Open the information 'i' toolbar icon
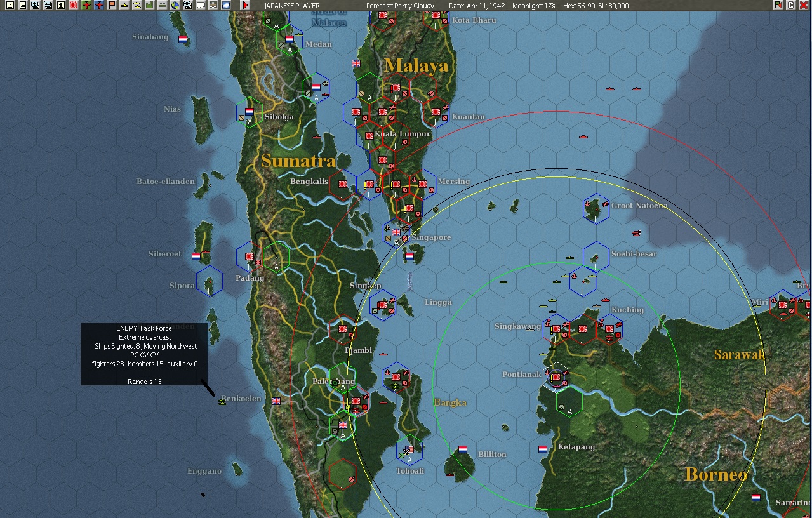The image size is (812, 518). point(60,5)
